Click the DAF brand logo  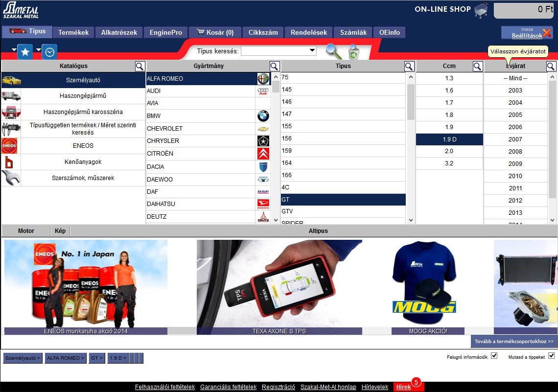263,192
